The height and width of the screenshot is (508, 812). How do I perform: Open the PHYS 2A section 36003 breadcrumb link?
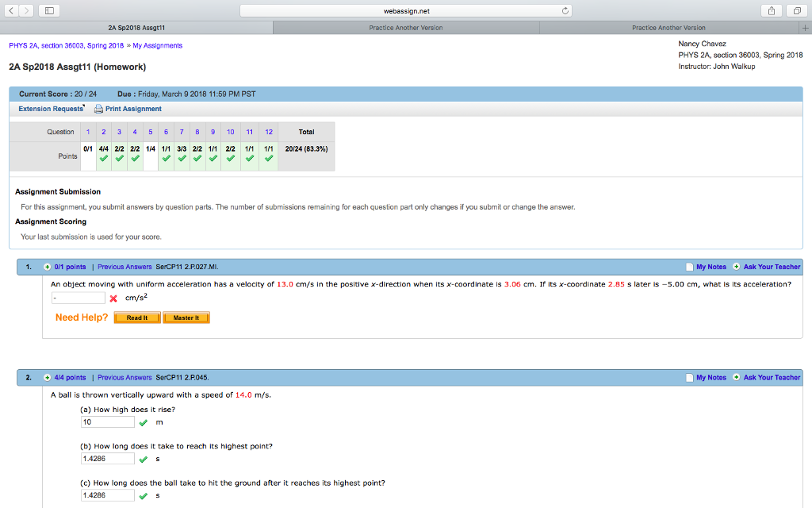[67, 45]
